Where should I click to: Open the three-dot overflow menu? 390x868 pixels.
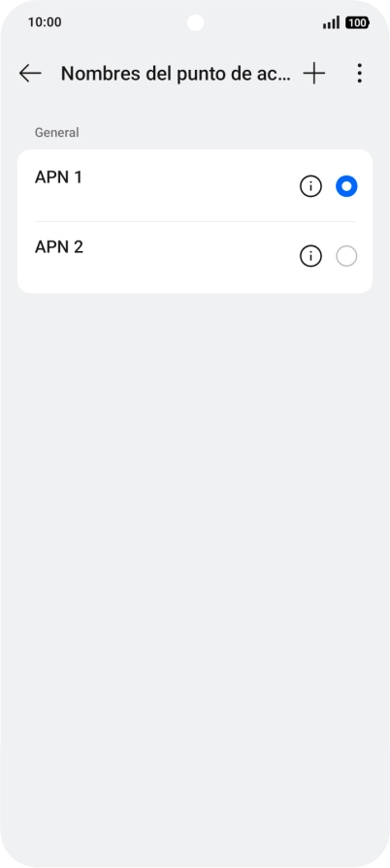coord(360,73)
